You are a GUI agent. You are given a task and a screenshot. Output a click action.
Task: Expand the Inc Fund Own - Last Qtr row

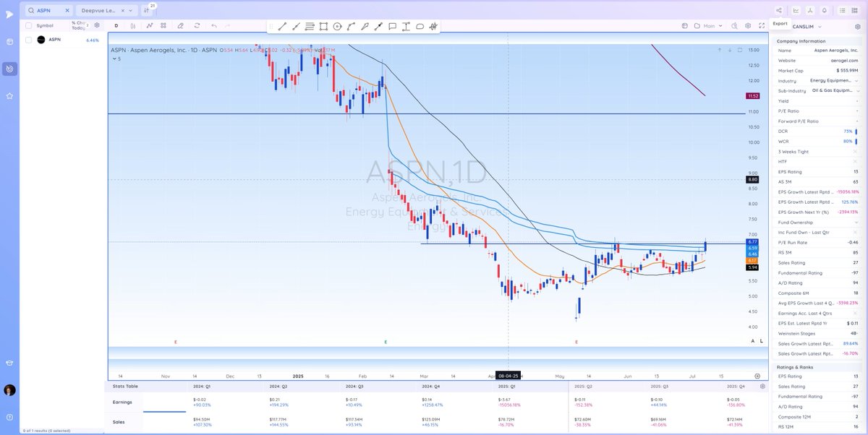(x=856, y=233)
